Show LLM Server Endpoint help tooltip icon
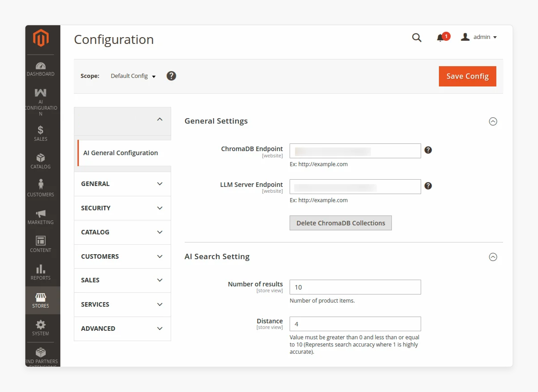The width and height of the screenshot is (538, 392). (x=428, y=186)
